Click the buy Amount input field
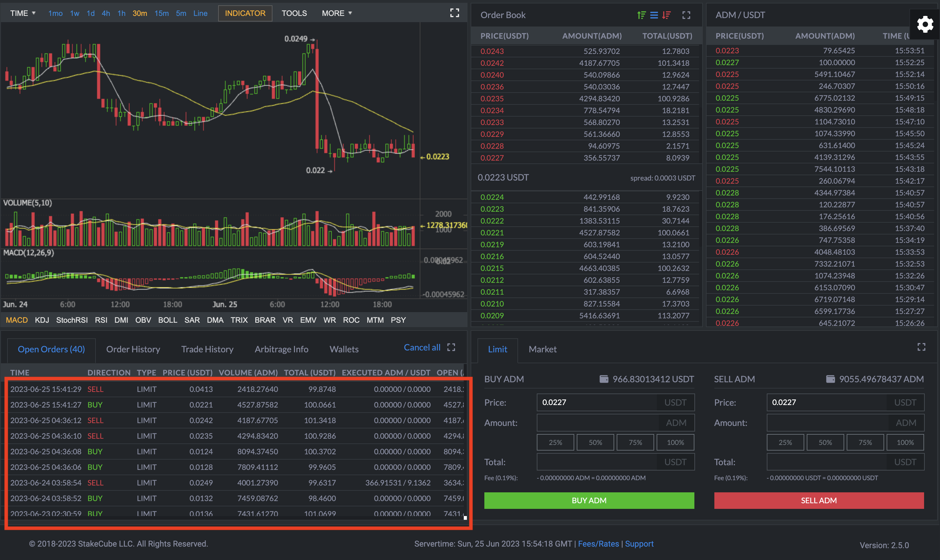The width and height of the screenshot is (940, 560). coord(597,422)
